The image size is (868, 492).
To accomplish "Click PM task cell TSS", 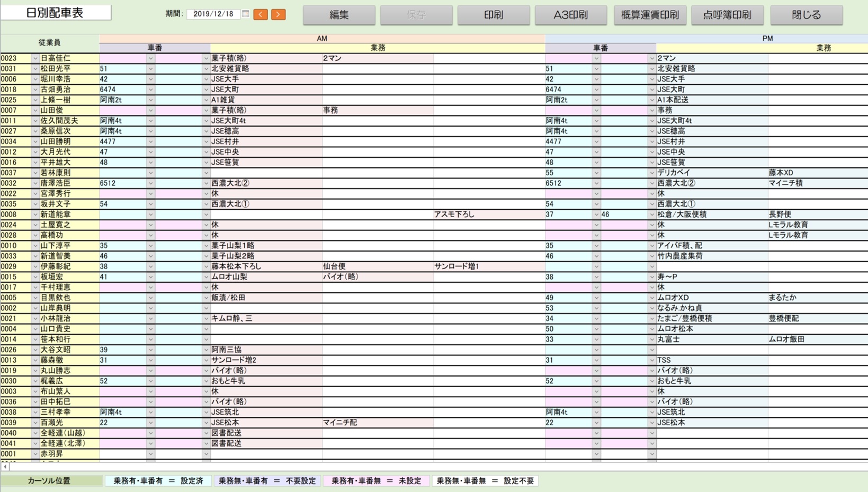I will 712,360.
